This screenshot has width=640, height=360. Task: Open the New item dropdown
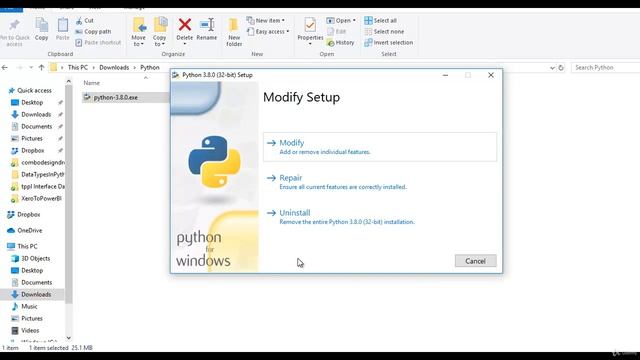click(x=266, y=20)
